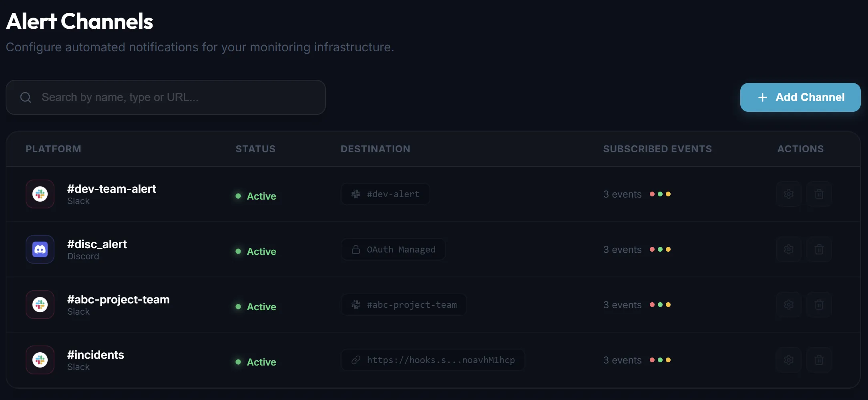
Task: Click the Slack label under #incidents
Action: click(x=78, y=367)
